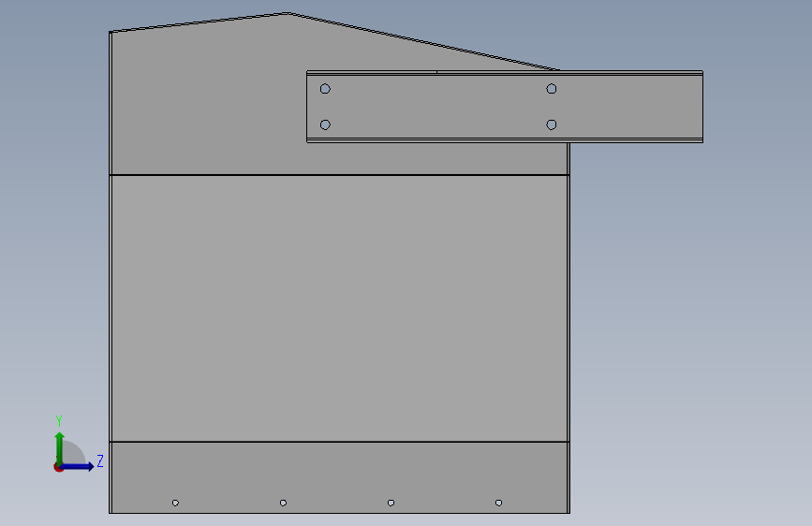The image size is (812, 526).
Task: Select the lower-right bolt hole on the bracket
Action: click(552, 124)
